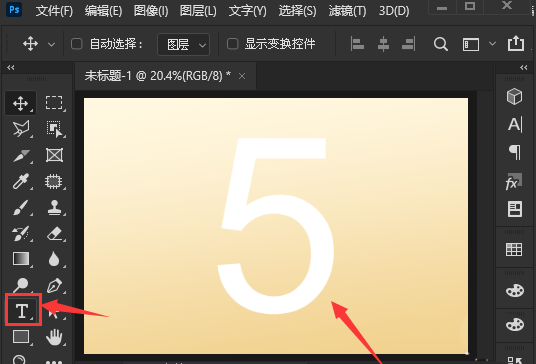Select the Polygonal Lasso tool
The height and width of the screenshot is (364, 536).
click(21, 129)
